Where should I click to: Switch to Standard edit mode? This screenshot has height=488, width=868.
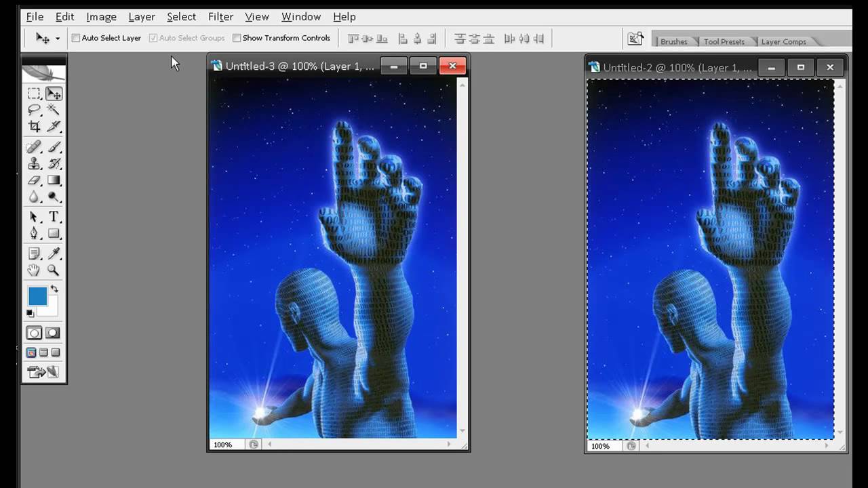coord(34,333)
